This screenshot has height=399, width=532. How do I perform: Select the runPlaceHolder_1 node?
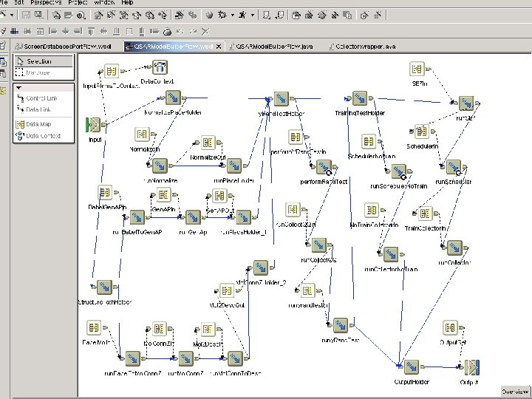tap(244, 217)
